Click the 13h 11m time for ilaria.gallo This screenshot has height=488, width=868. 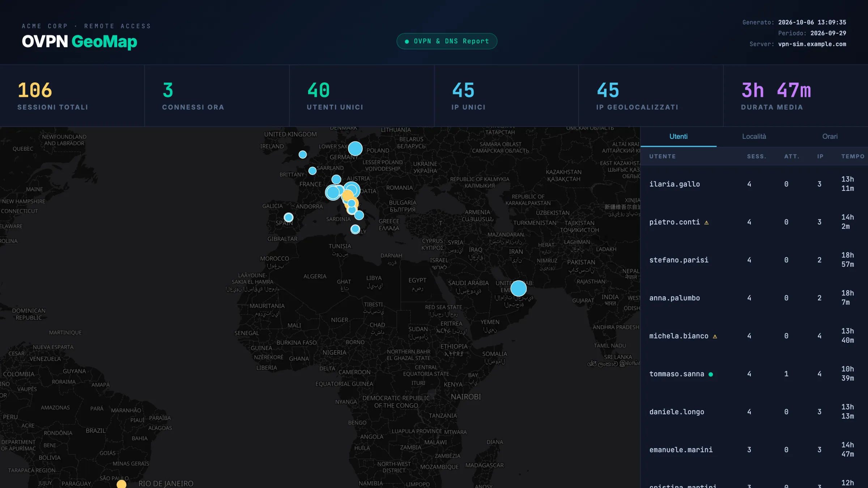click(x=847, y=184)
